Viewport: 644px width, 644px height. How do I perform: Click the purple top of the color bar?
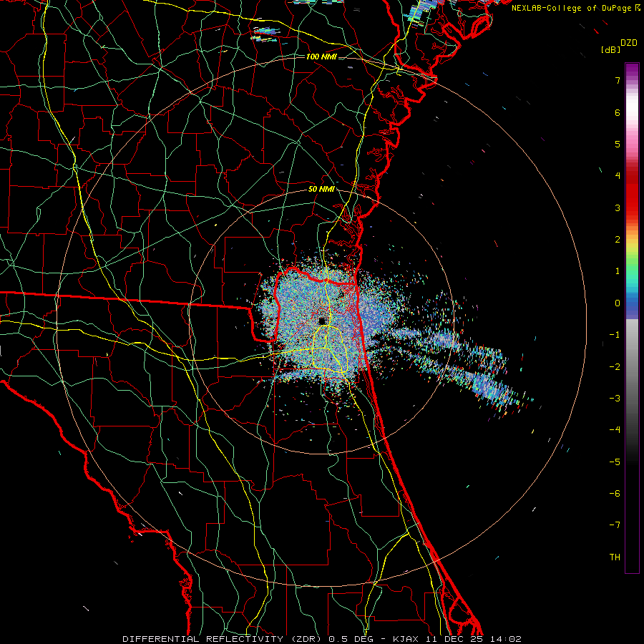[x=632, y=69]
